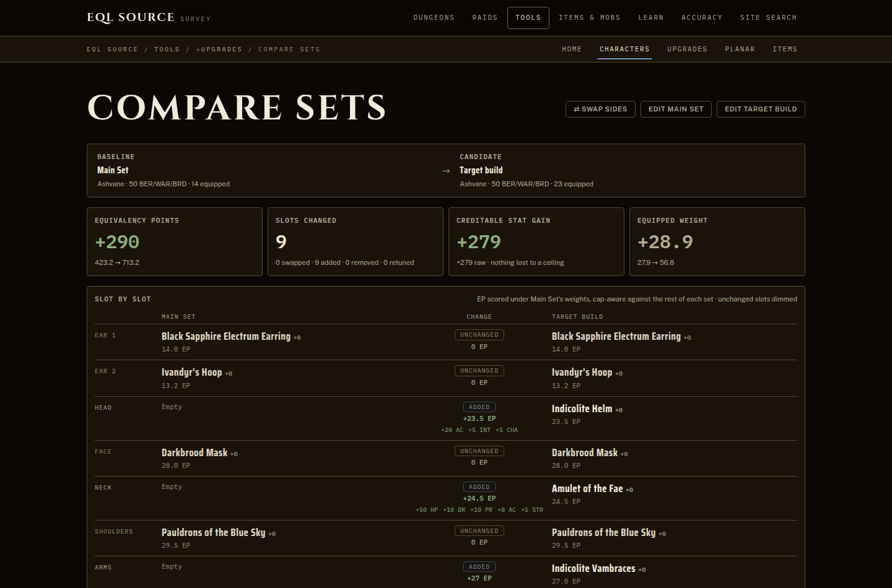This screenshot has width=892, height=588.
Task: Switch to the Characters tab
Action: [x=624, y=49]
